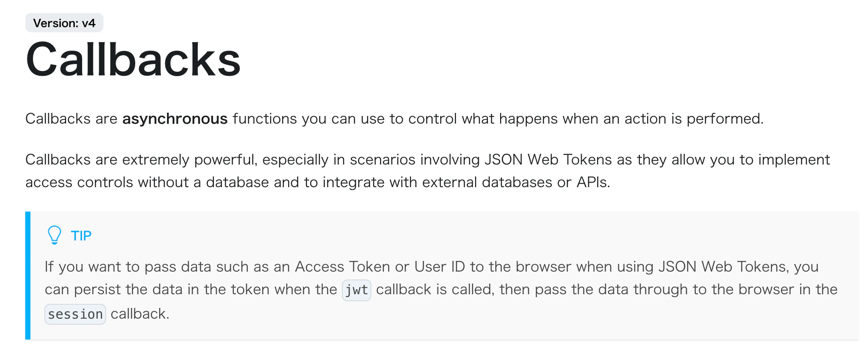Click the word performed in the first sentence

[725, 119]
